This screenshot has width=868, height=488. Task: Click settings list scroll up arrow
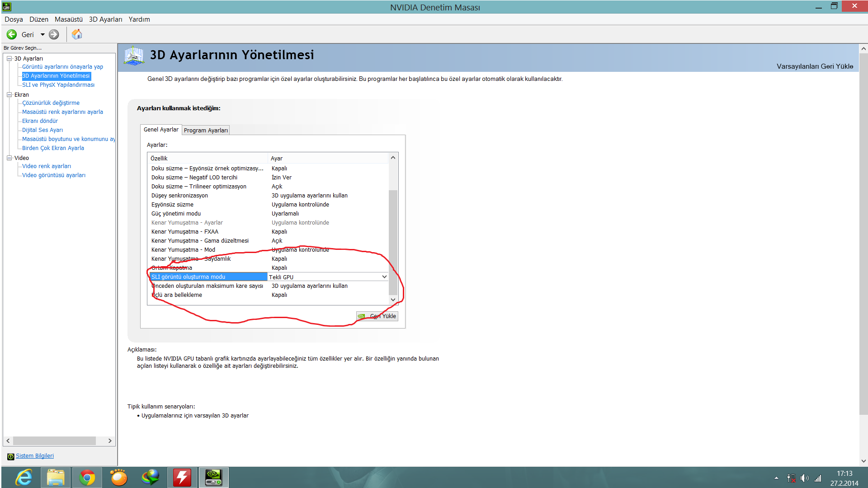click(x=393, y=158)
